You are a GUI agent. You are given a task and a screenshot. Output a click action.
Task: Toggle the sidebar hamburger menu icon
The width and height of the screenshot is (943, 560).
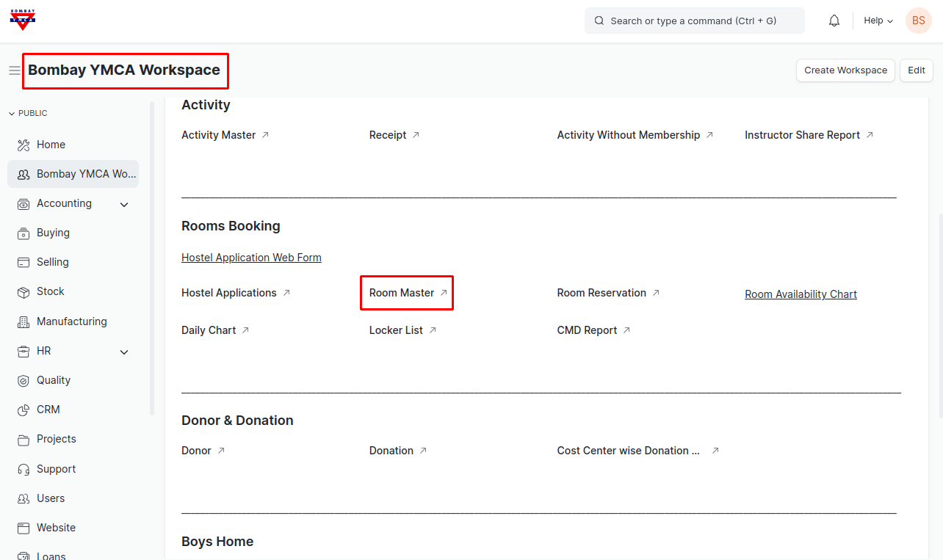point(14,70)
